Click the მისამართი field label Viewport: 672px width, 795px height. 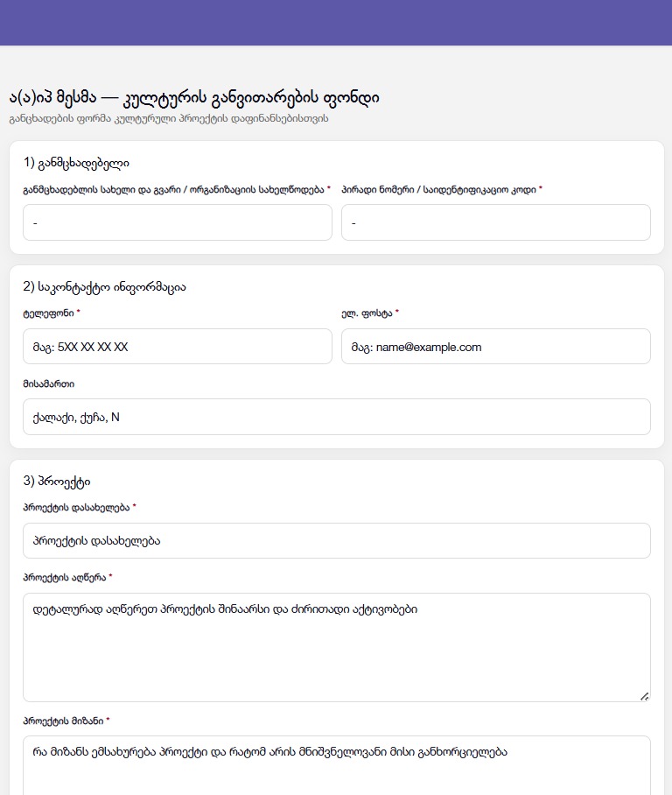[x=48, y=383]
